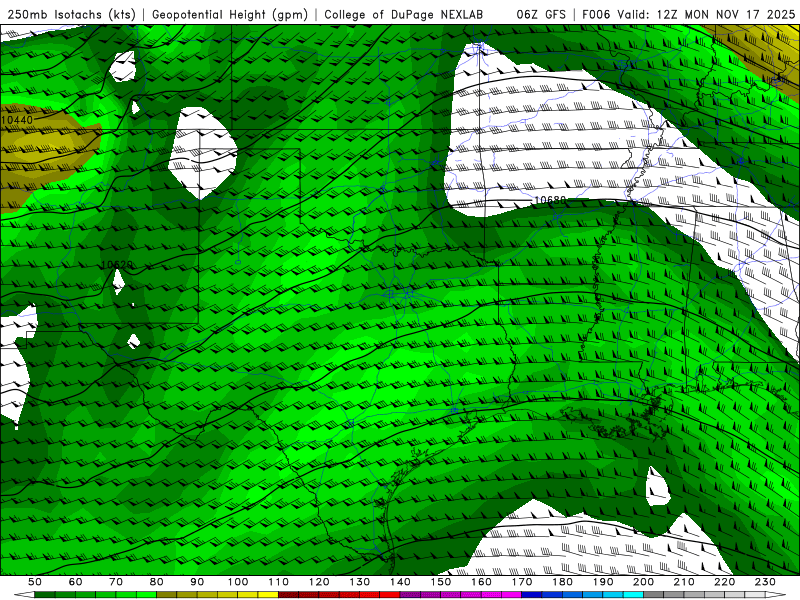Click the 180 value on the color scale
Image resolution: width=800 pixels, height=600 pixels.
(562, 582)
